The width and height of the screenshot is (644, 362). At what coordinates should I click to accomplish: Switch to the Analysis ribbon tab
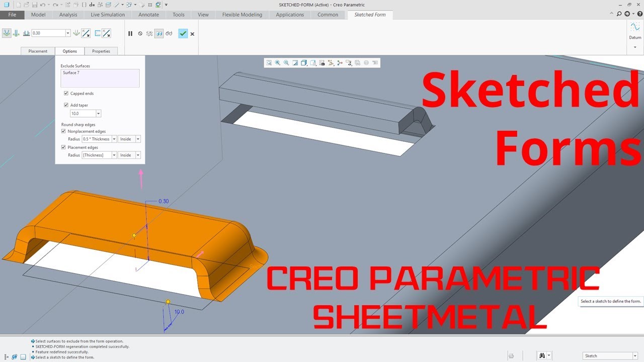(68, 15)
